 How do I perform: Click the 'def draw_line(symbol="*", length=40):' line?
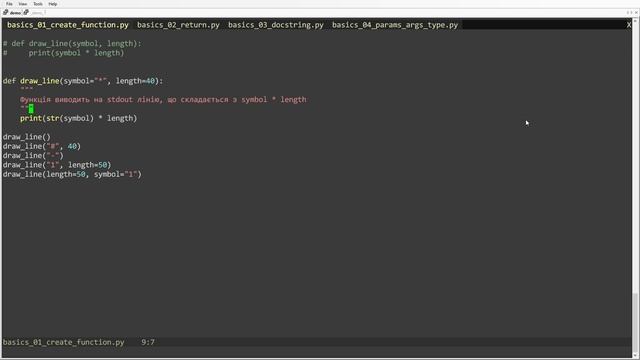pos(83,81)
